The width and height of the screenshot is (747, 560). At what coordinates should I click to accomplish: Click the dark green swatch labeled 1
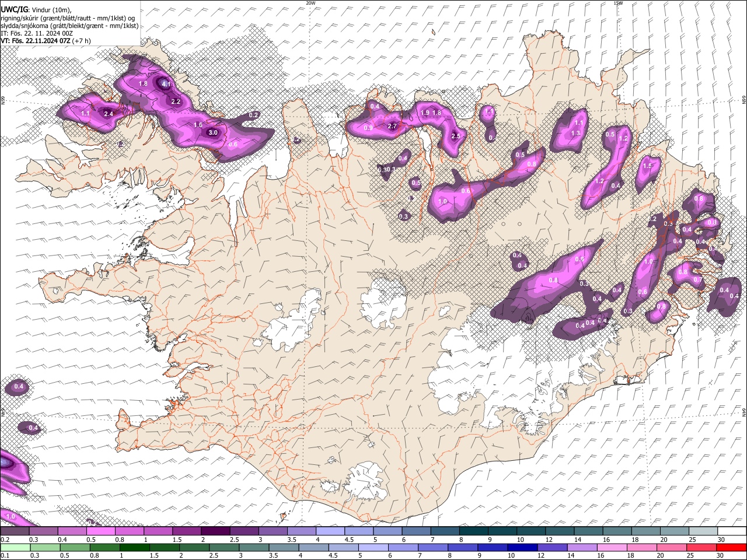coord(135,548)
